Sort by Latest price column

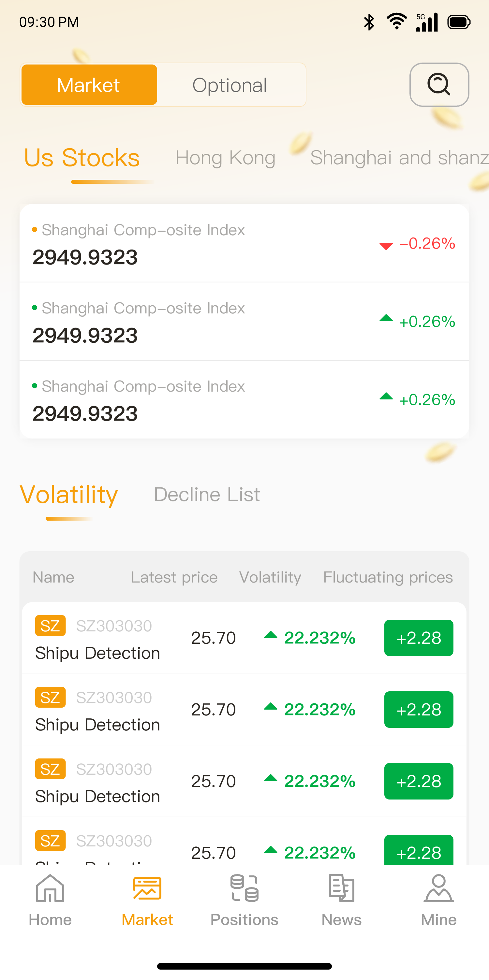coord(174,577)
